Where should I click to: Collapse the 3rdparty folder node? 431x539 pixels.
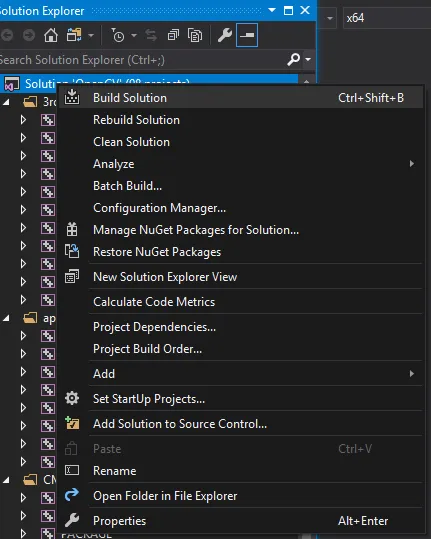click(6, 102)
